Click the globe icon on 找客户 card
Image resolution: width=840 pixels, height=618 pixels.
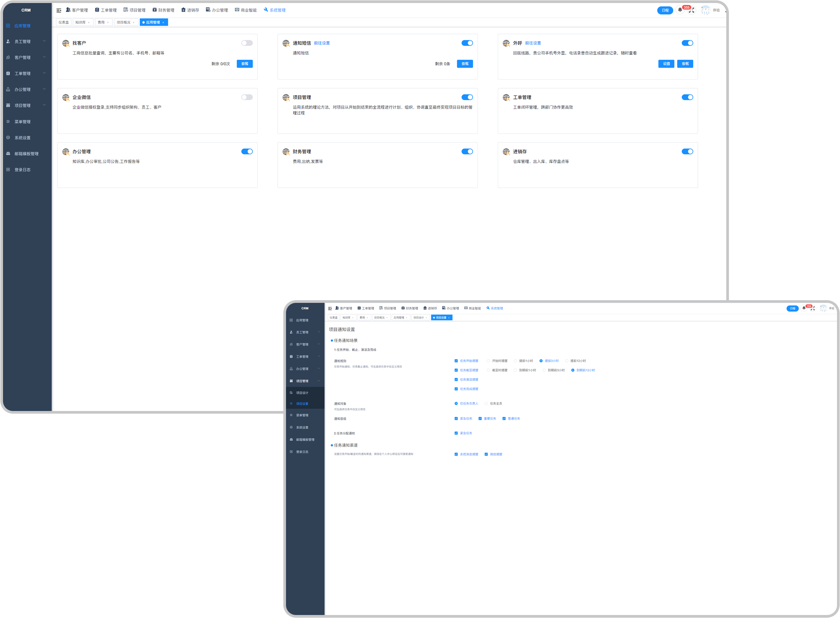pos(66,43)
